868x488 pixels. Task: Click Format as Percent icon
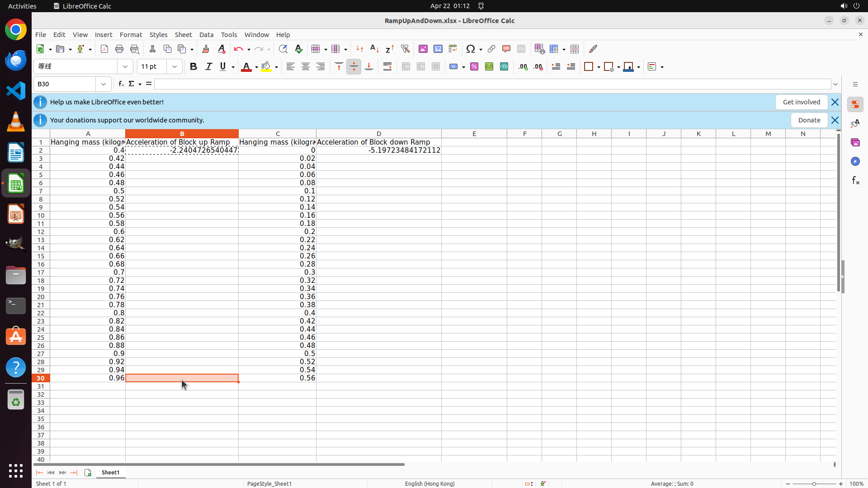tap(474, 67)
